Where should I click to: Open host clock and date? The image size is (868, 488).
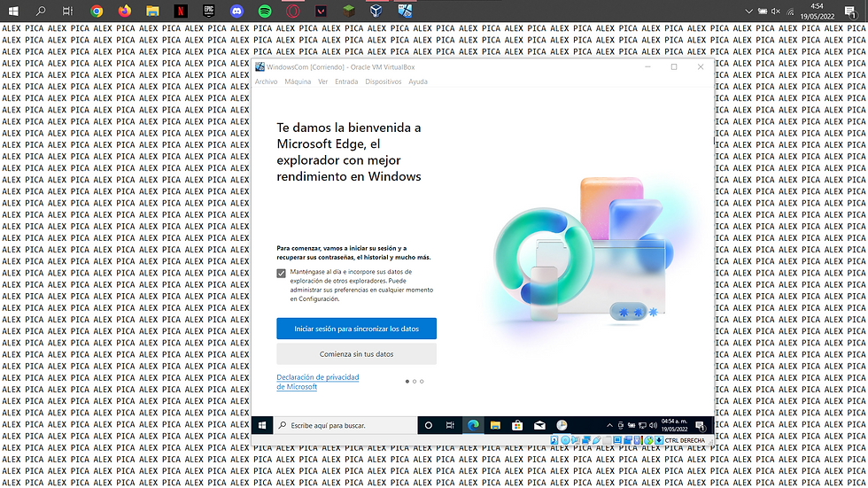click(x=817, y=11)
